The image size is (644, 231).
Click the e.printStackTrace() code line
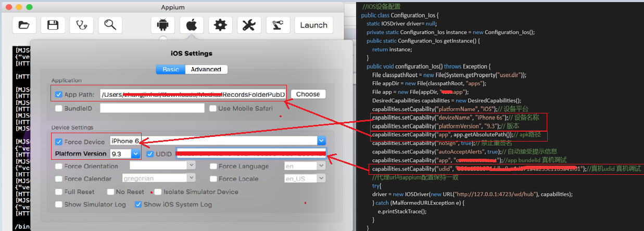pyautogui.click(x=402, y=211)
